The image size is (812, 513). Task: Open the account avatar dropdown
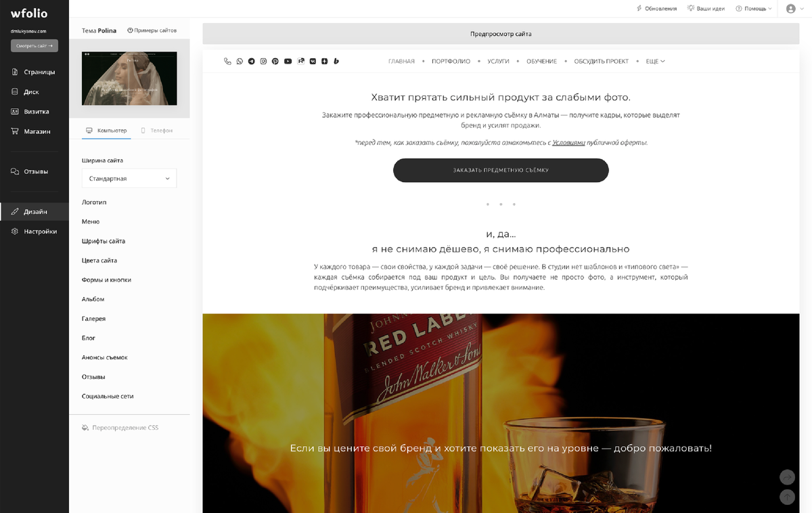pyautogui.click(x=792, y=9)
